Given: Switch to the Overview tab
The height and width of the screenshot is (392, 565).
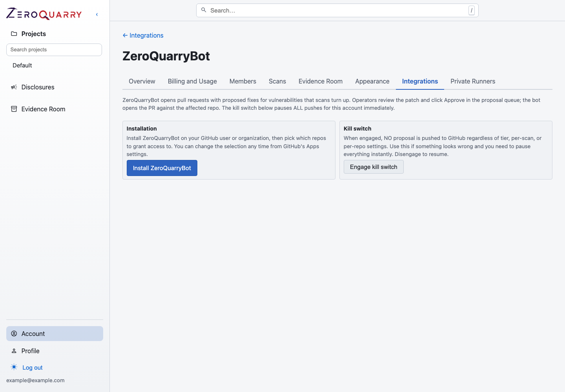Looking at the screenshot, I should click(x=142, y=81).
